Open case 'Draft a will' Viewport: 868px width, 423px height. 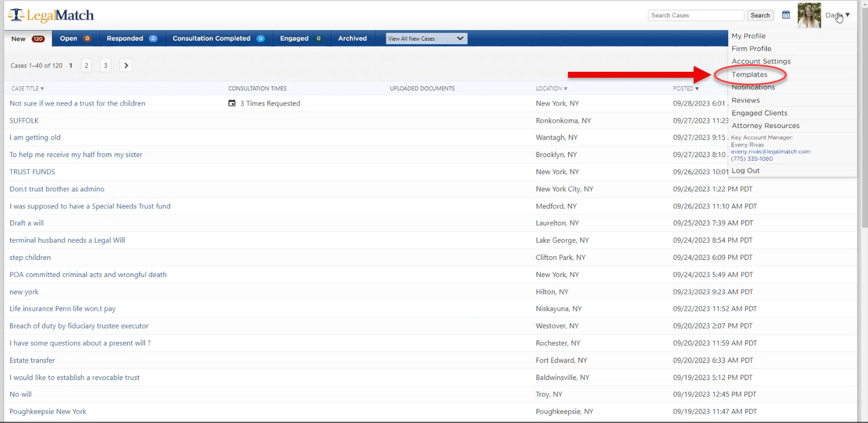click(27, 223)
